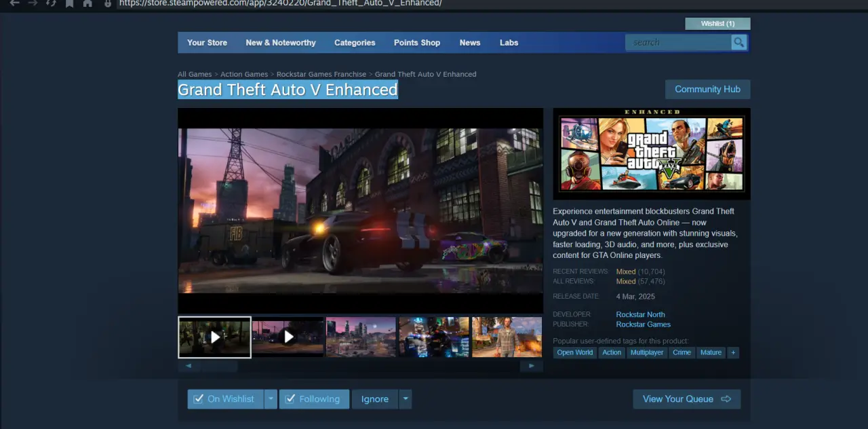Click in the store search field

point(678,42)
